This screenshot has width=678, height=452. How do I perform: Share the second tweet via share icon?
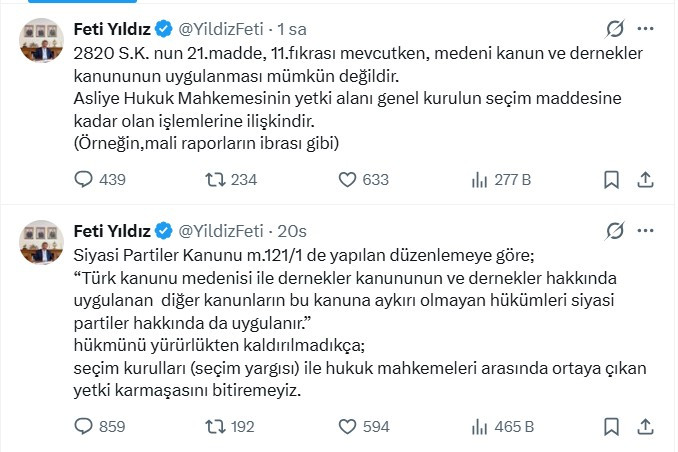click(645, 427)
